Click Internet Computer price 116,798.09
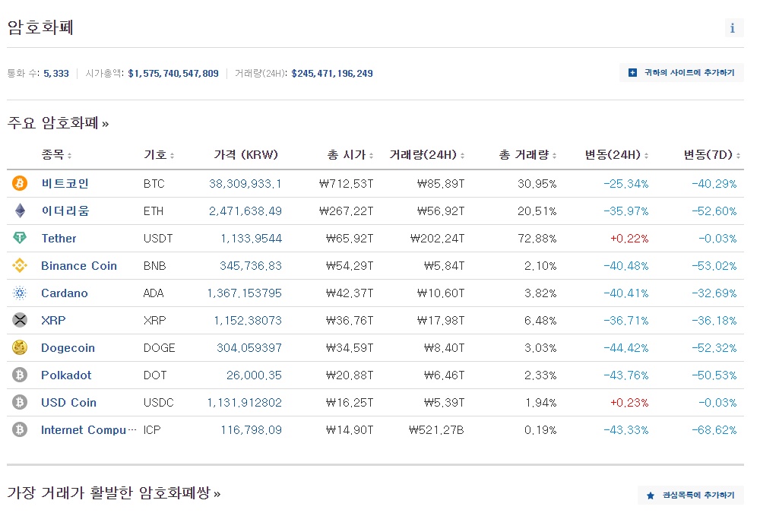The width and height of the screenshot is (760, 532). pyautogui.click(x=251, y=429)
